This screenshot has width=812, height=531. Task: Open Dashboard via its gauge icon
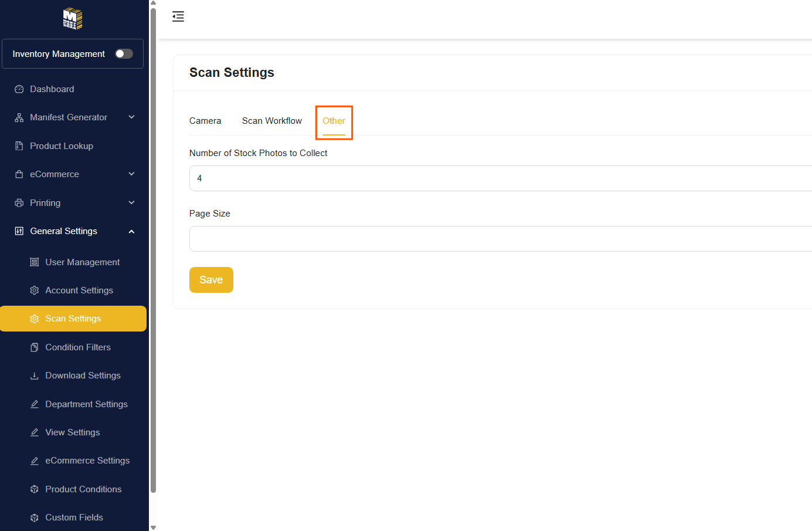pos(19,89)
